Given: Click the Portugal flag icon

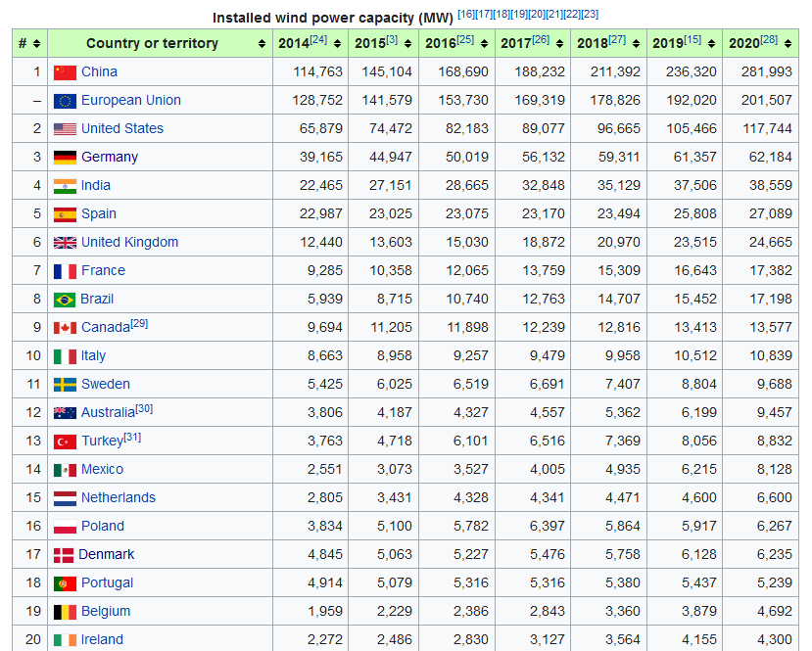Looking at the screenshot, I should (65, 583).
